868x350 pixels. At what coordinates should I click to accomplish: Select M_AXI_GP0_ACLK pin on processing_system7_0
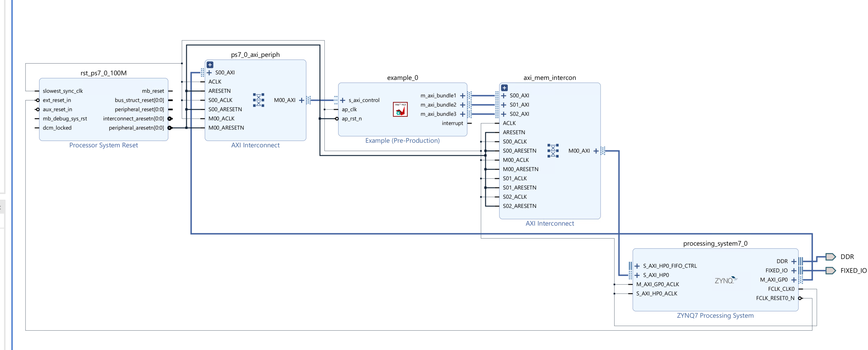[x=657, y=284]
